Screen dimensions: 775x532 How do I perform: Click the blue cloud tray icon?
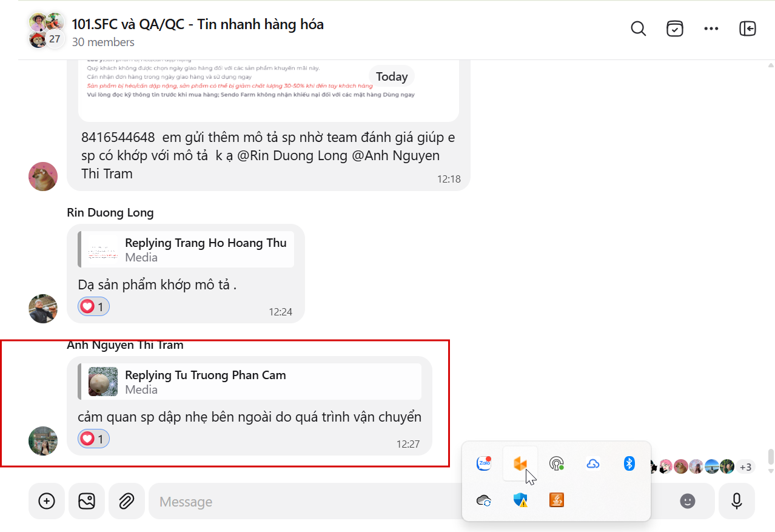593,464
